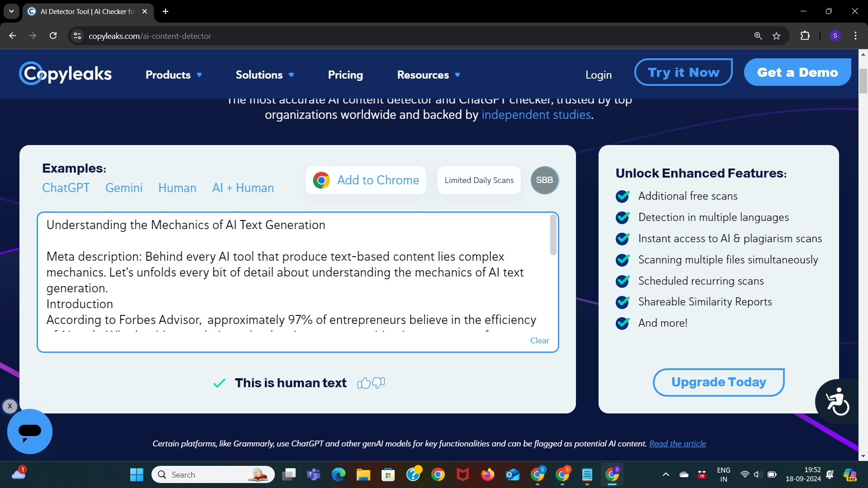This screenshot has width=868, height=488.
Task: Reload the page
Action: [53, 36]
